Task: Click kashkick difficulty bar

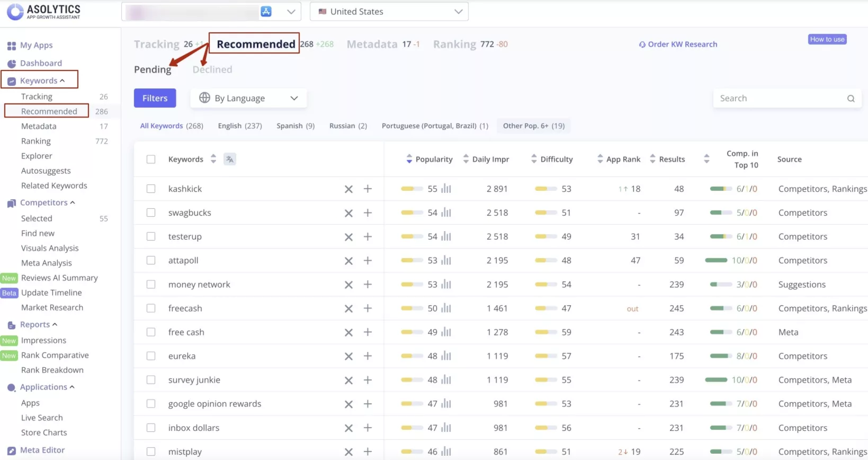Action: point(545,189)
